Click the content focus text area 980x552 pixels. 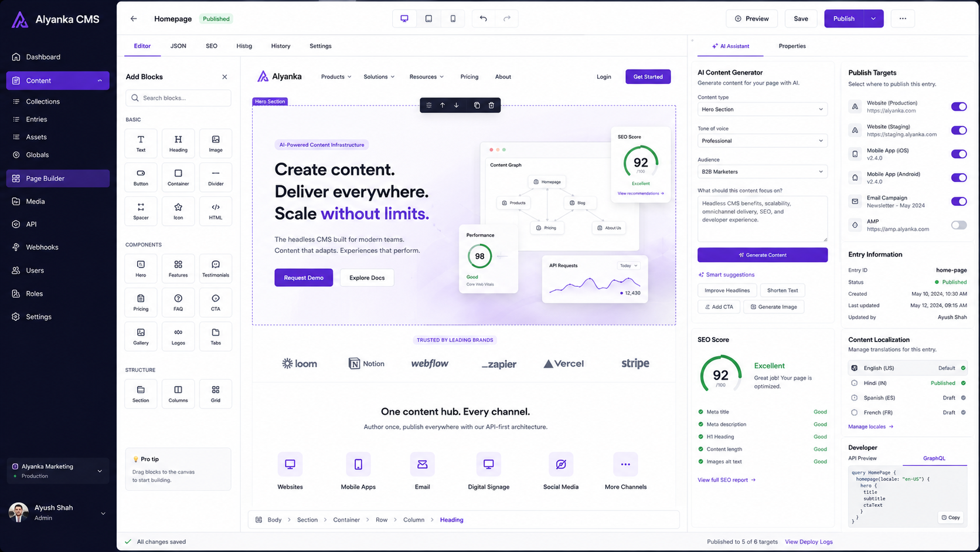click(x=763, y=219)
